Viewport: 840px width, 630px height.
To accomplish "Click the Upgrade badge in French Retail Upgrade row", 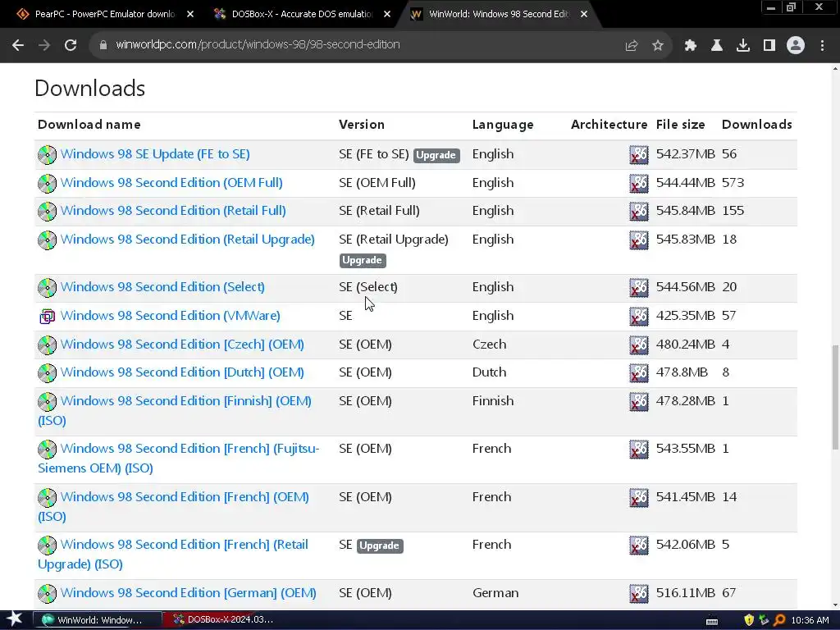I will pyautogui.click(x=380, y=546).
